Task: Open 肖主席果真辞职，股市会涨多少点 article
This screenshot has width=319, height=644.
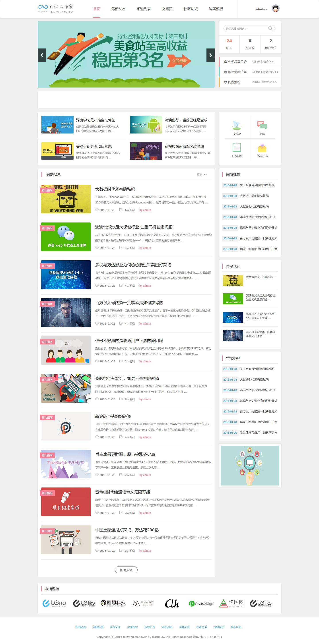Action: (x=125, y=454)
